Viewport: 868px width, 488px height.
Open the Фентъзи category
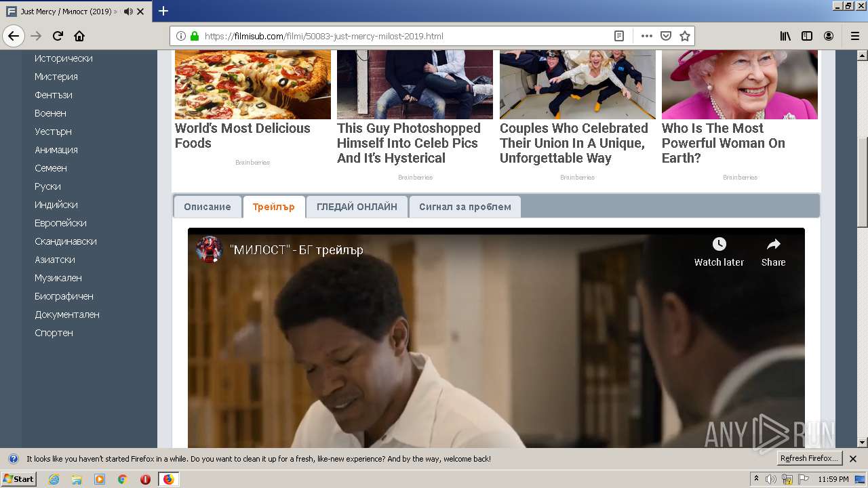tap(54, 95)
